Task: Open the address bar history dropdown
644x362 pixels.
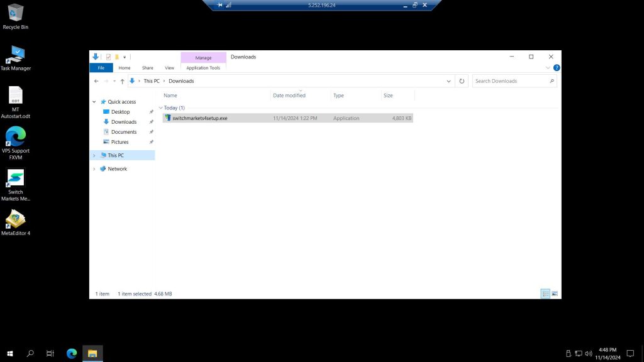Action: click(x=448, y=81)
